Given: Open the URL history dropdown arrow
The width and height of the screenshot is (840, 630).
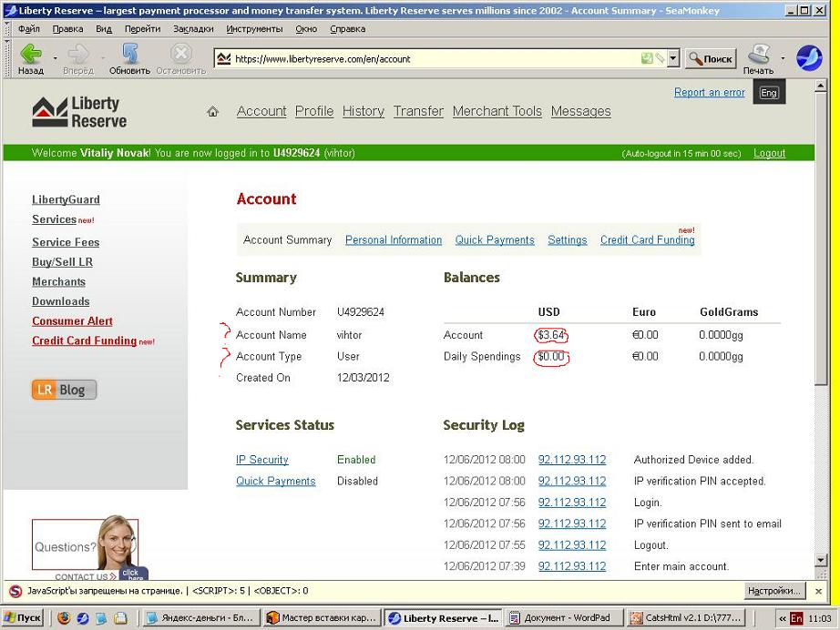Looking at the screenshot, I should (x=673, y=58).
